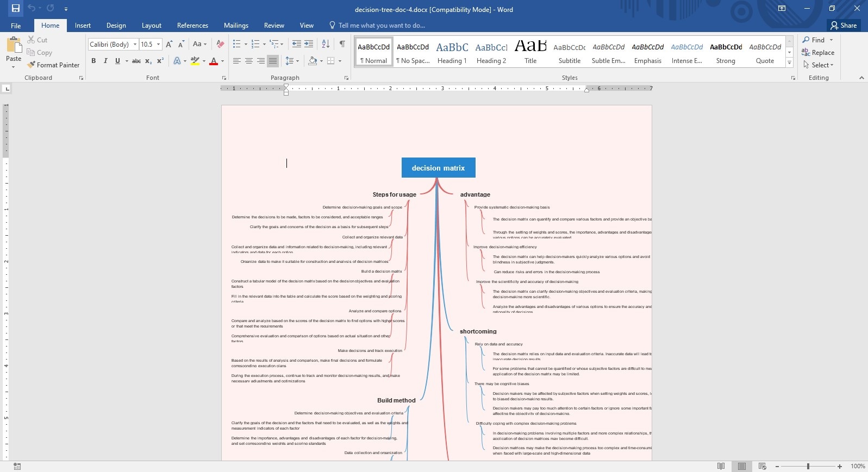Redo the last undone action
Viewport: 868px width, 472px height.
pyautogui.click(x=51, y=8)
